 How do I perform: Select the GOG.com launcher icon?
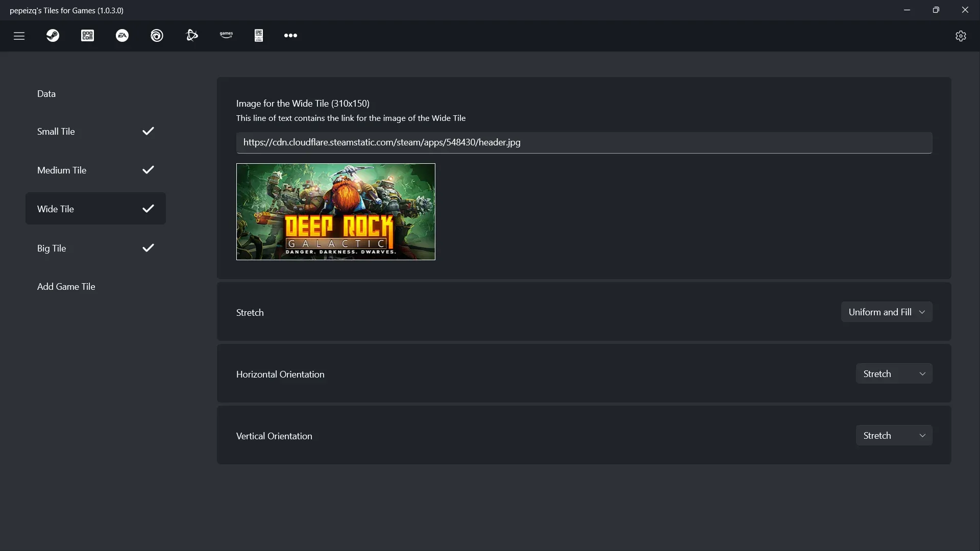pyautogui.click(x=87, y=36)
